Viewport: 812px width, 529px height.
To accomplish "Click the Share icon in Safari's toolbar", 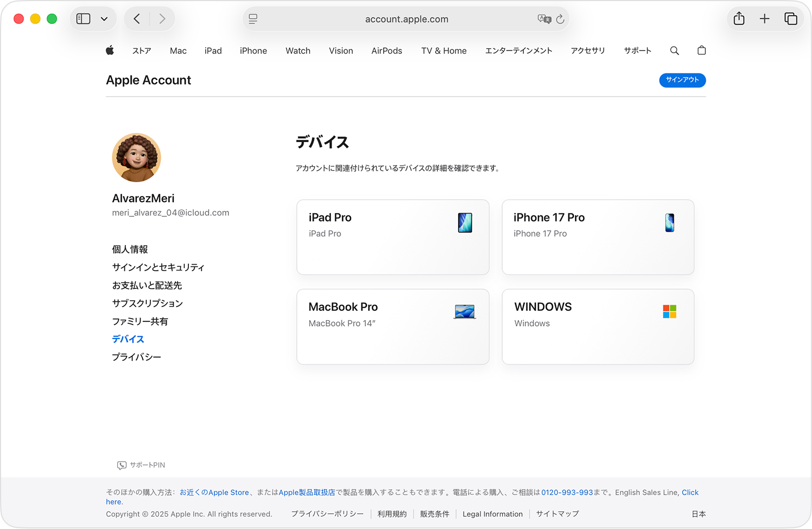I will click(738, 18).
